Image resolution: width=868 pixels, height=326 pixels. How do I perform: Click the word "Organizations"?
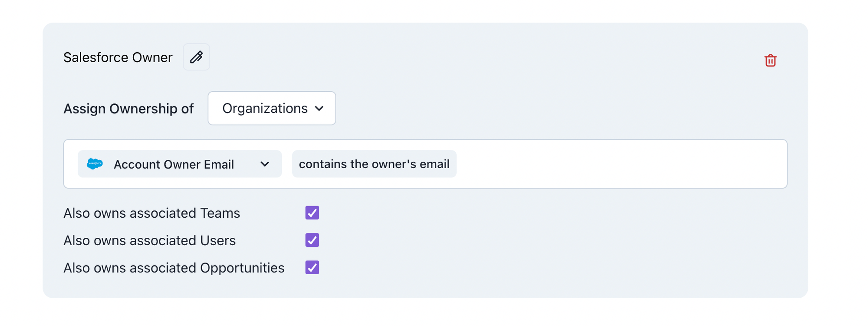(x=265, y=108)
